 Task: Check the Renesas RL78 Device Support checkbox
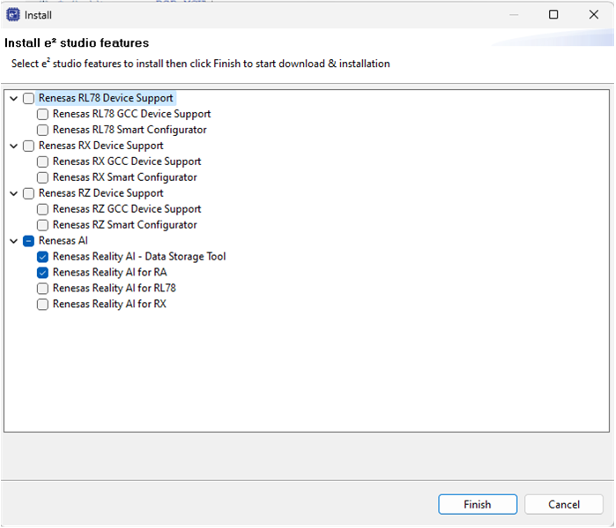click(x=28, y=99)
